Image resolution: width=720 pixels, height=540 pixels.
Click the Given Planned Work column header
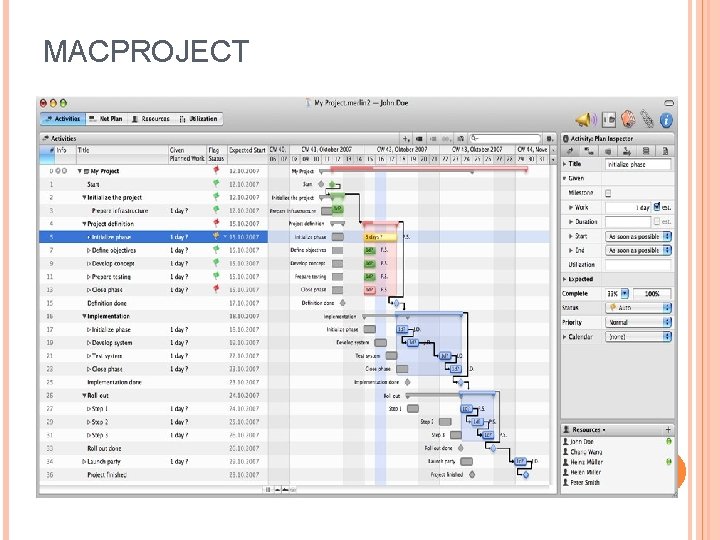pos(187,154)
